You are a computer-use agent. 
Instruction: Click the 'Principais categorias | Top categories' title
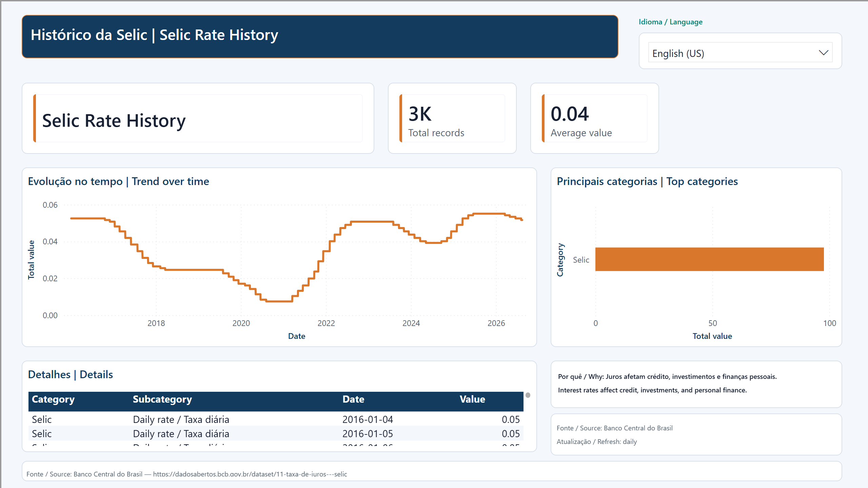[x=647, y=181]
